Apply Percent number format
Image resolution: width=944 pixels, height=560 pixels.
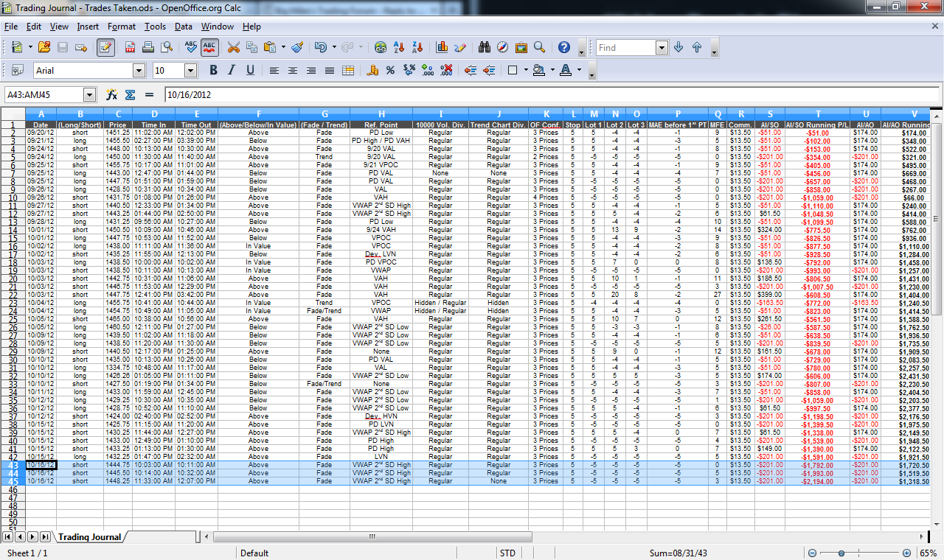391,71
